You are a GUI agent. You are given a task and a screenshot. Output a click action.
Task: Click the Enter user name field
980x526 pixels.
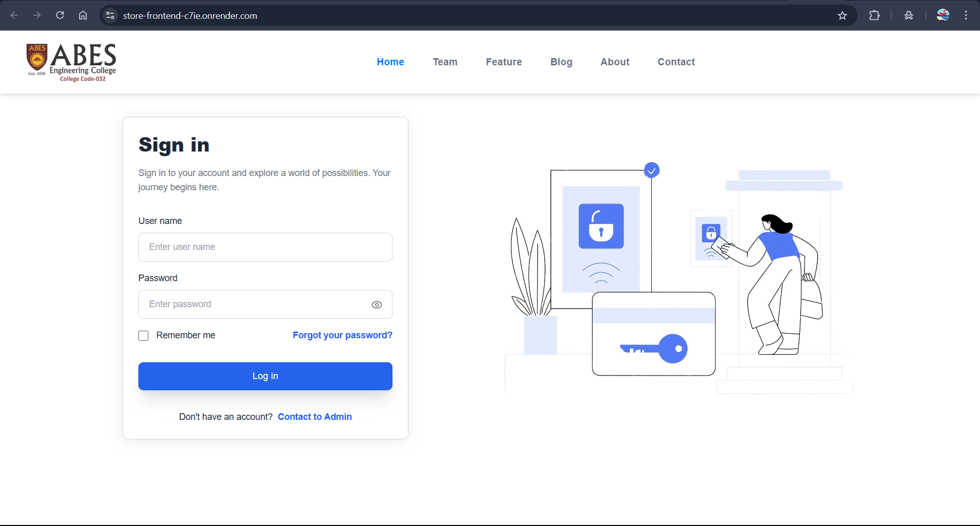(265, 247)
